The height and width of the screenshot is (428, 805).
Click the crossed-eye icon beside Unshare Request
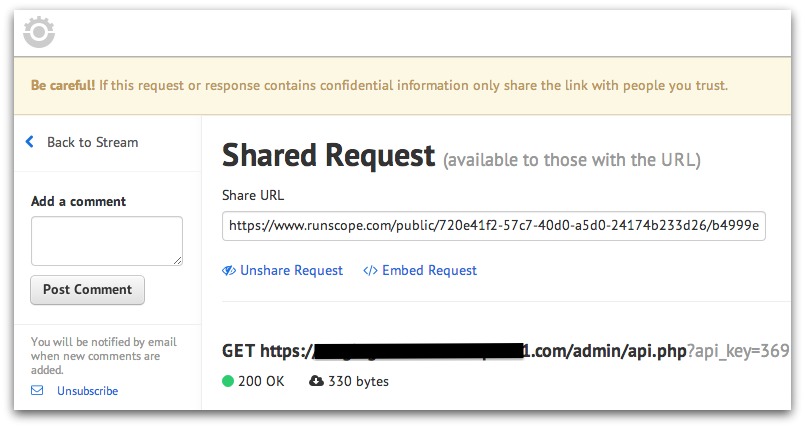click(x=228, y=270)
